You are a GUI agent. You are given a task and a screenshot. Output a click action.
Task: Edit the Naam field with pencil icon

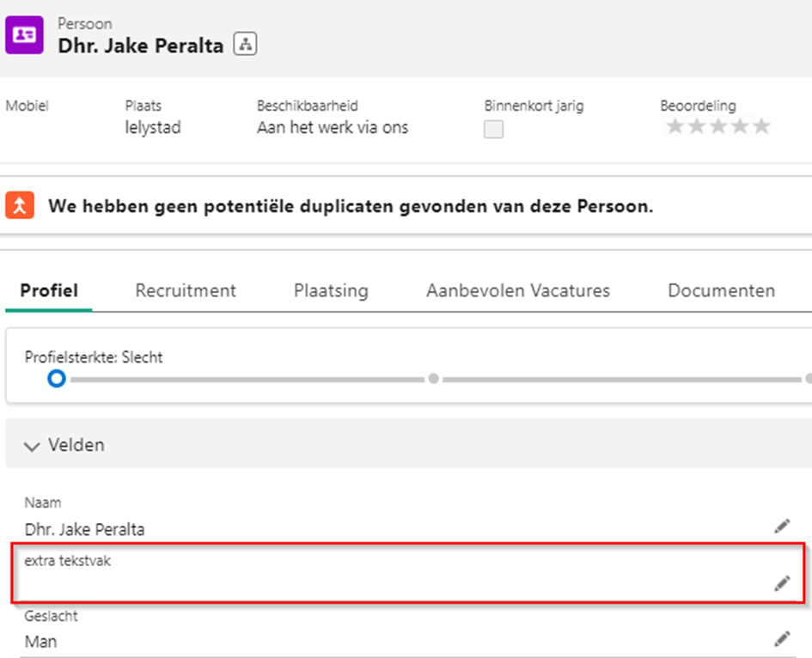(782, 526)
